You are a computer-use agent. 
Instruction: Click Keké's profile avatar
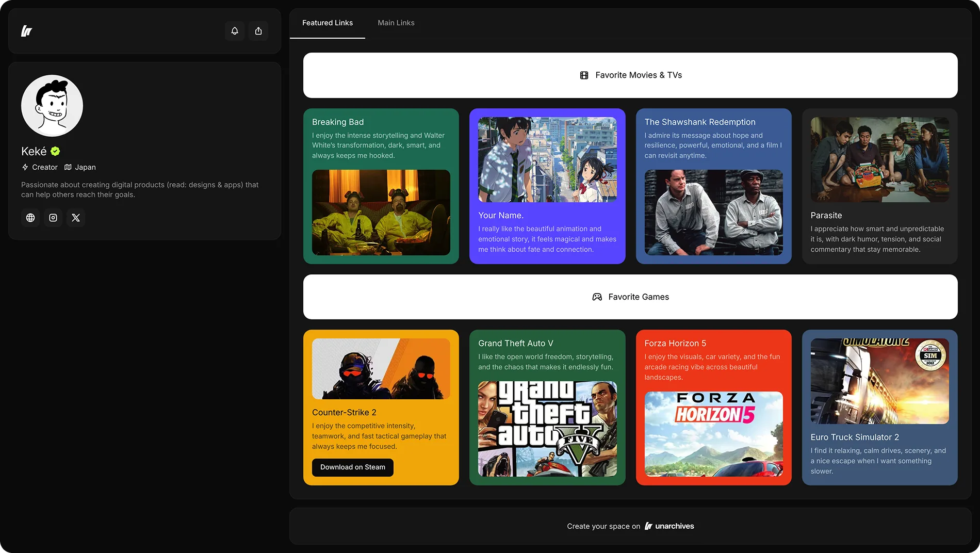(x=52, y=106)
